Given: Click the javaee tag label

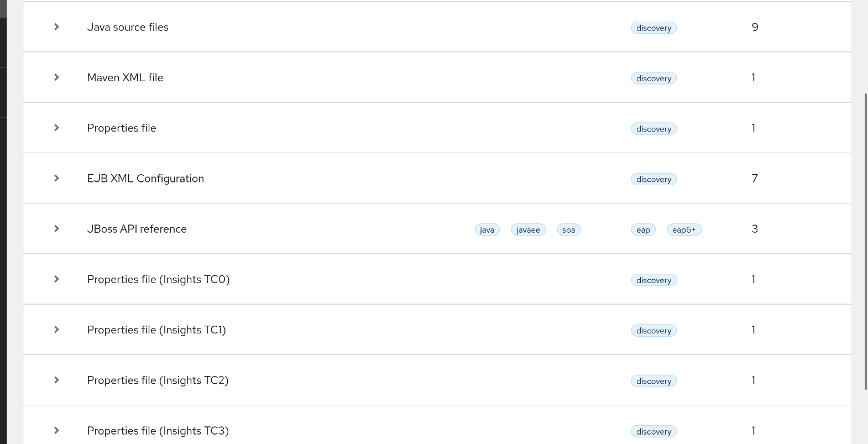Looking at the screenshot, I should [528, 229].
